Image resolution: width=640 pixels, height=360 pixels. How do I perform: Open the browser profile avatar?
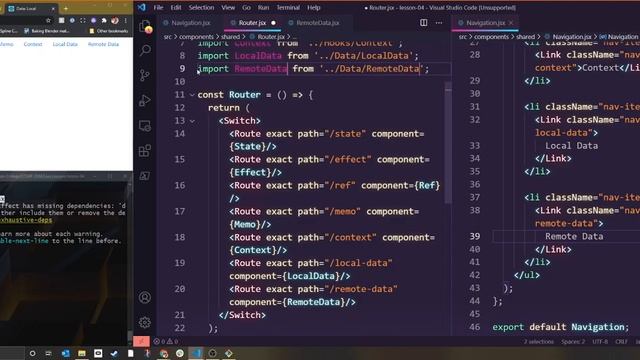point(115,20)
